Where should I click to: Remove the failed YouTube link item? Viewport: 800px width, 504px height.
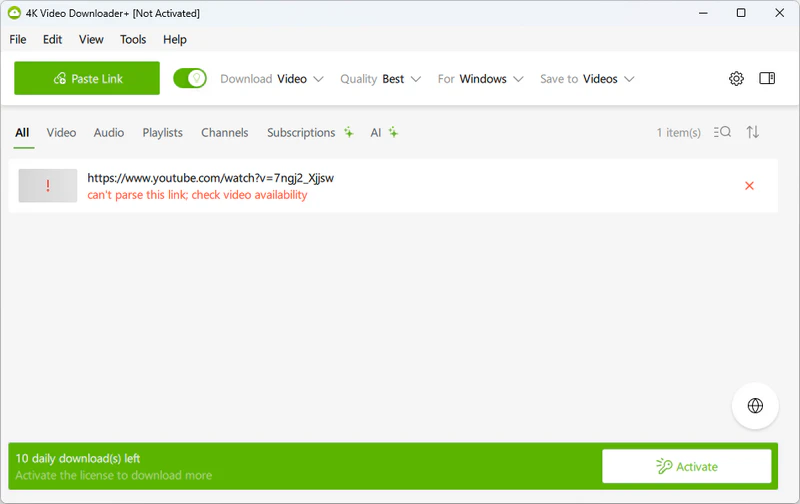(749, 186)
